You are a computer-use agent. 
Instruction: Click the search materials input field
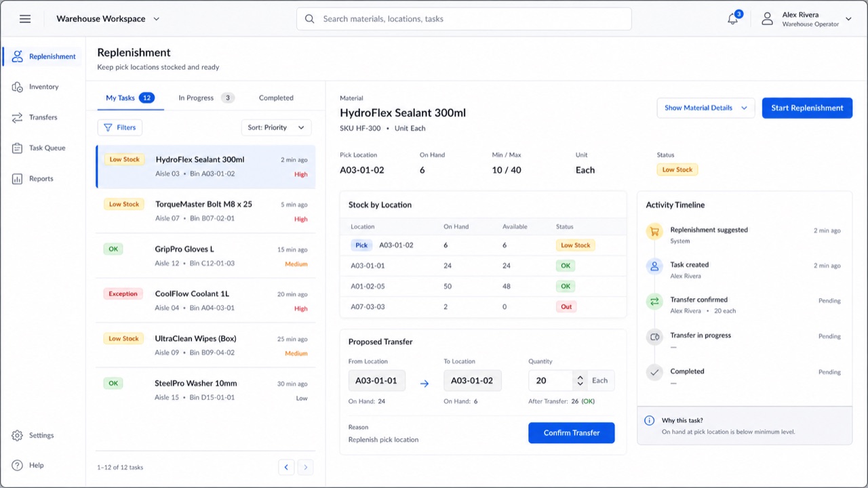[x=464, y=19]
